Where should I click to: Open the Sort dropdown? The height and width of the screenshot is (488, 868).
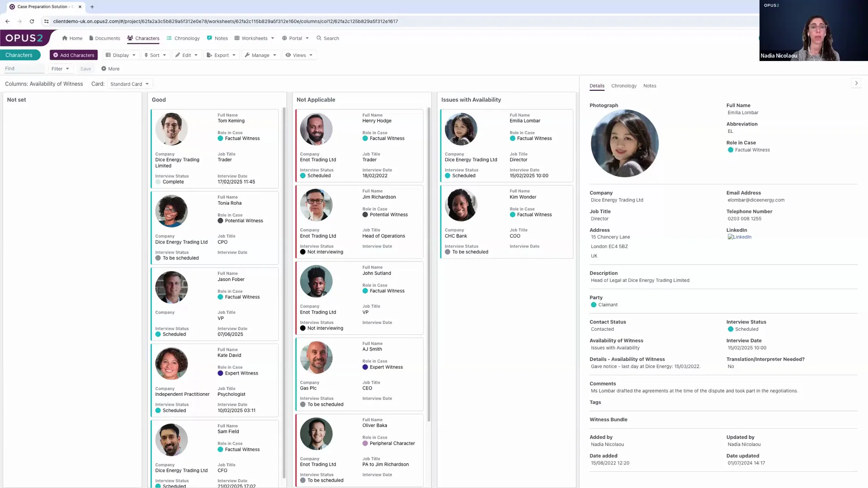pyautogui.click(x=155, y=55)
